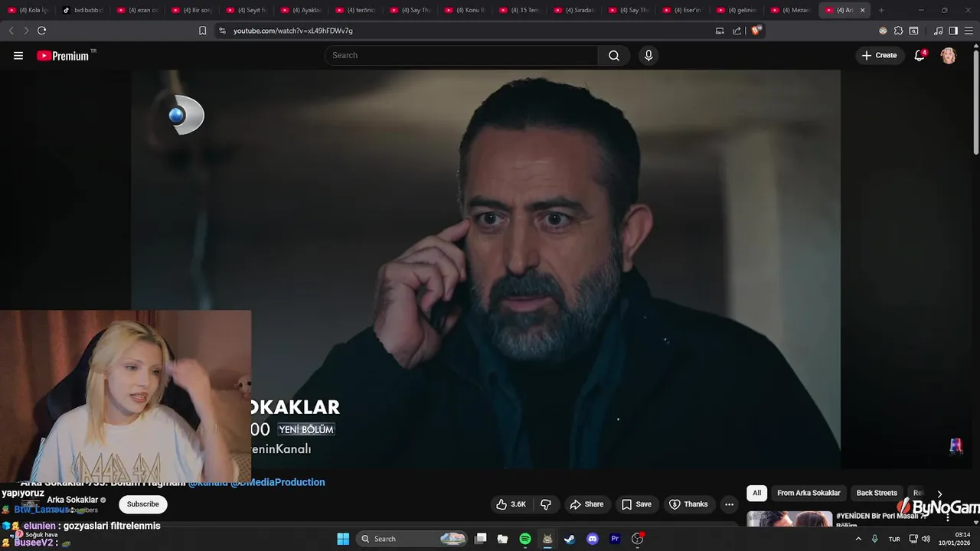Image resolution: width=980 pixels, height=551 pixels.
Task: Open Task View on the taskbar
Action: [x=481, y=539]
